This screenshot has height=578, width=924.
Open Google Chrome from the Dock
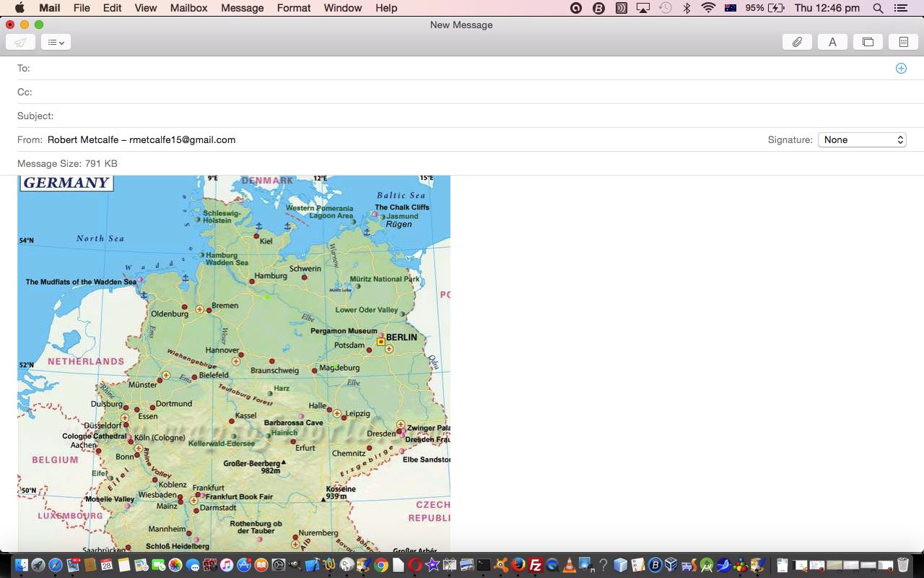click(381, 565)
